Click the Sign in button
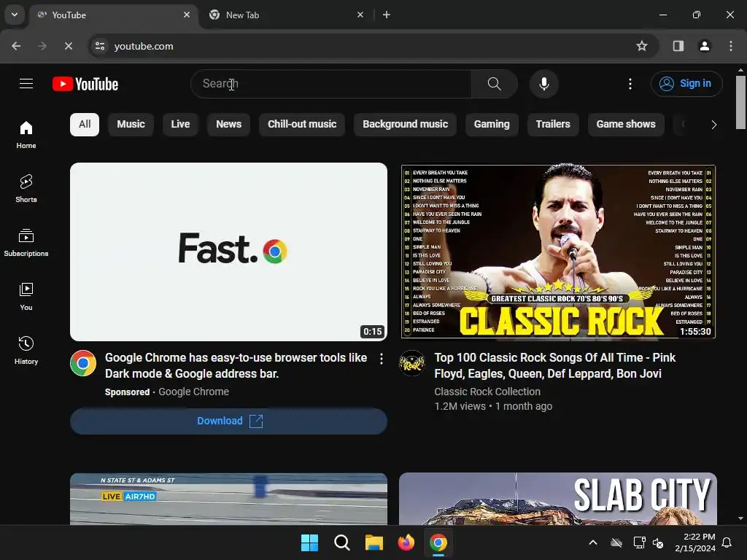This screenshot has height=560, width=747. click(x=686, y=84)
